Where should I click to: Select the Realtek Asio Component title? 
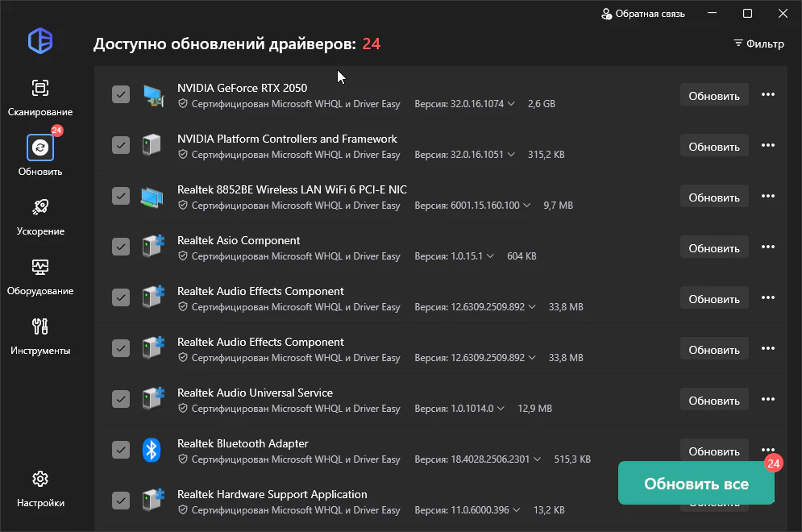[239, 240]
